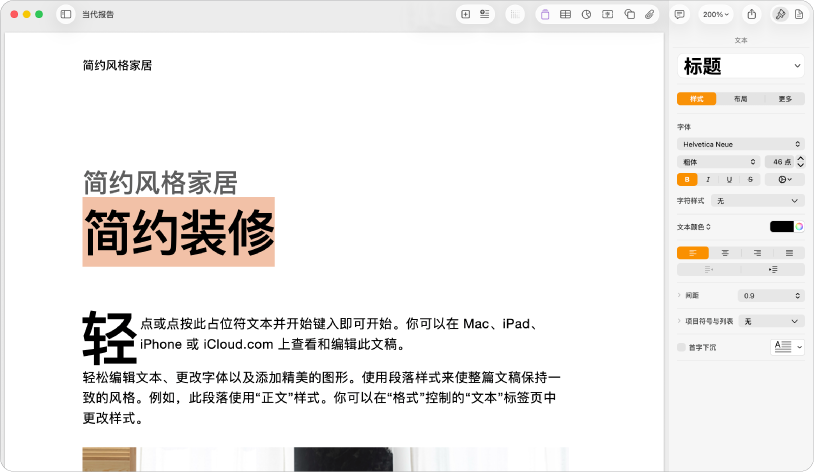The height and width of the screenshot is (473, 814).
Task: Click the paperclip attachment icon
Action: point(649,15)
